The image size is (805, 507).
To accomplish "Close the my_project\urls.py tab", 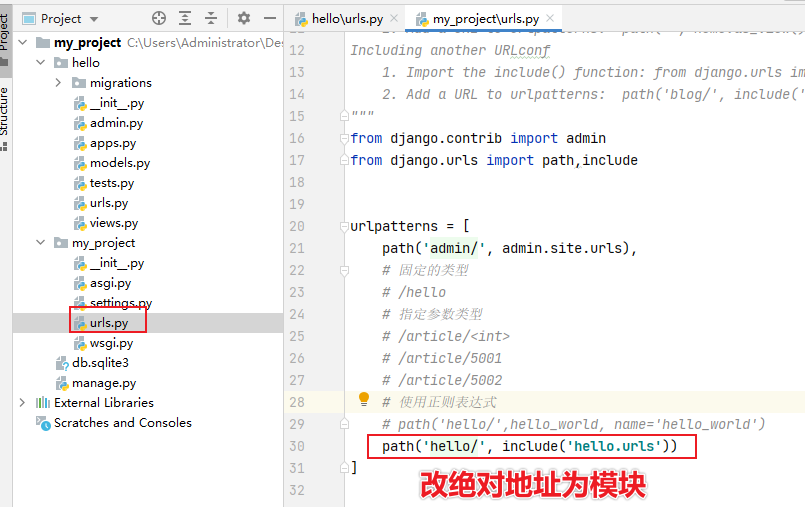I will pyautogui.click(x=550, y=18).
